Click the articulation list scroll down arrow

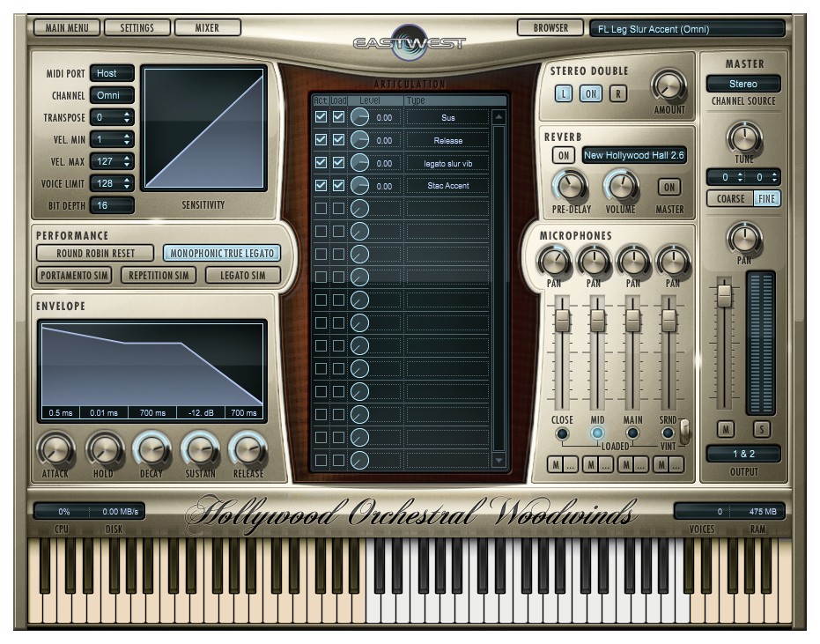[x=499, y=460]
